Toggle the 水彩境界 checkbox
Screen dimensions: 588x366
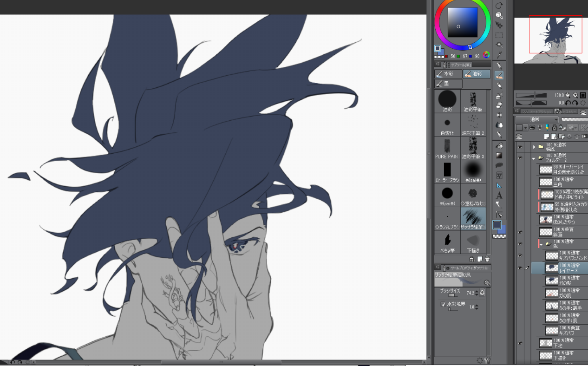click(x=443, y=304)
